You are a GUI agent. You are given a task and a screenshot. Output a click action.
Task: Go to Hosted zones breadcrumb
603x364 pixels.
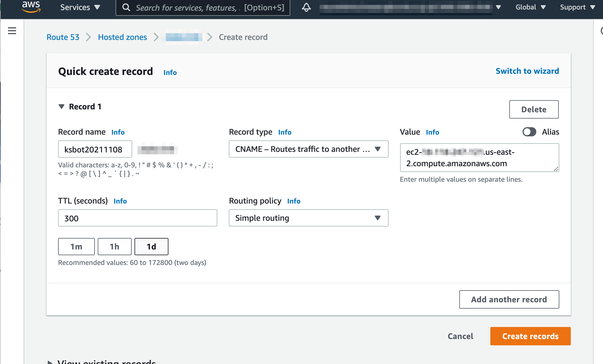122,37
